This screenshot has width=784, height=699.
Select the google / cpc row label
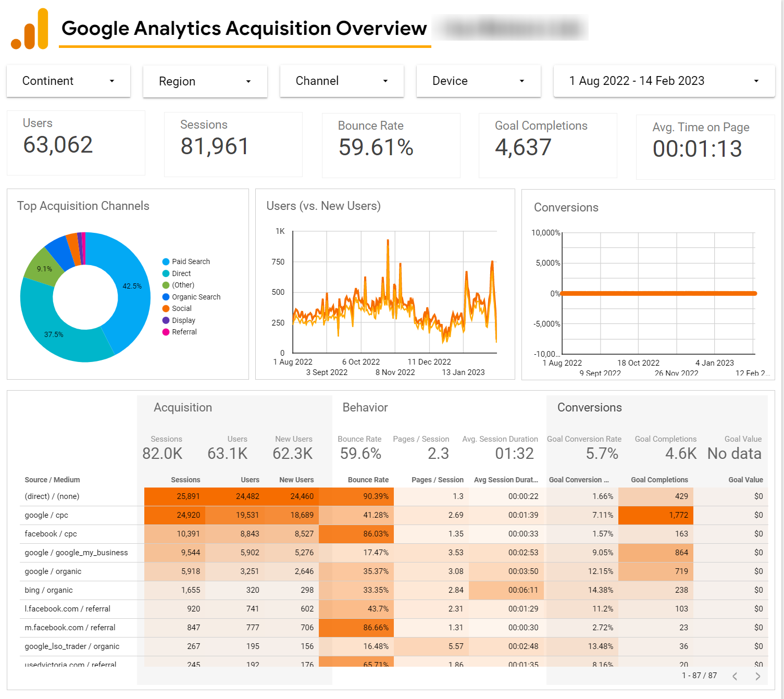click(46, 515)
